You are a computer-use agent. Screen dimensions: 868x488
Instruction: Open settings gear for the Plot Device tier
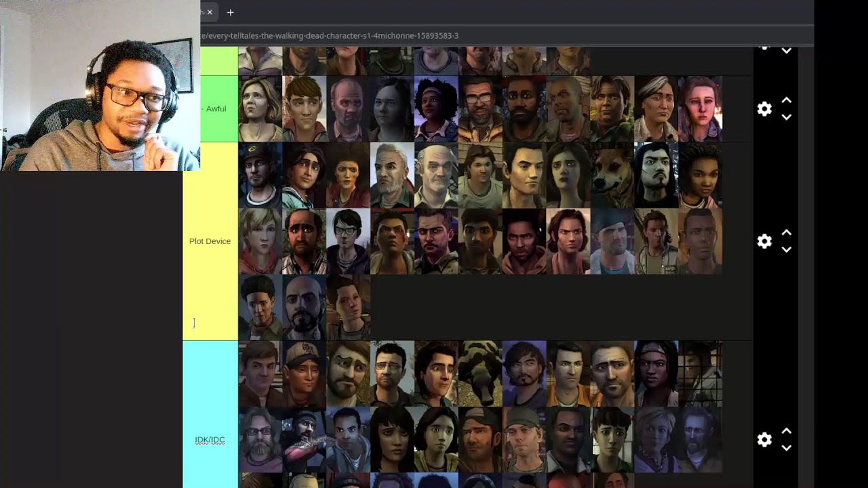(764, 241)
